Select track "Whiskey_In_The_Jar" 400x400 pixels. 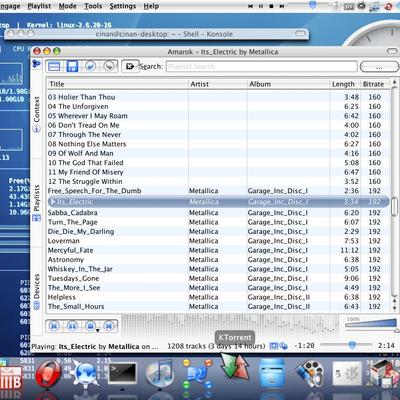218,269
